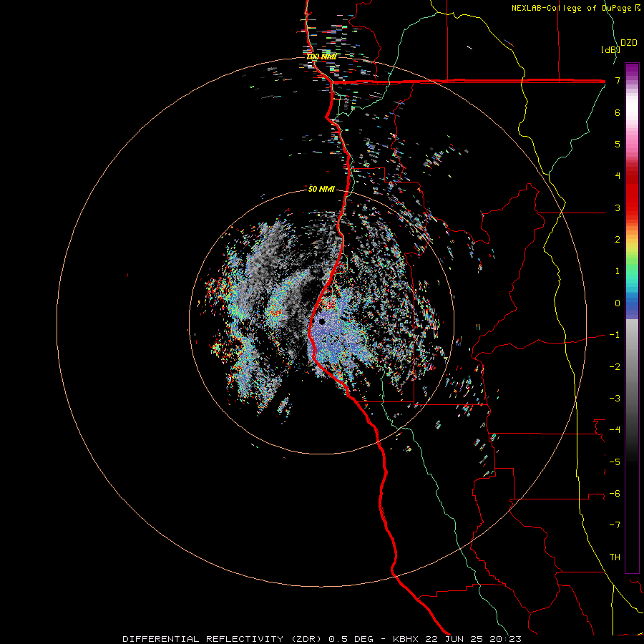Click the legend value -6
The width and height of the screenshot is (644, 644).
pos(615,494)
